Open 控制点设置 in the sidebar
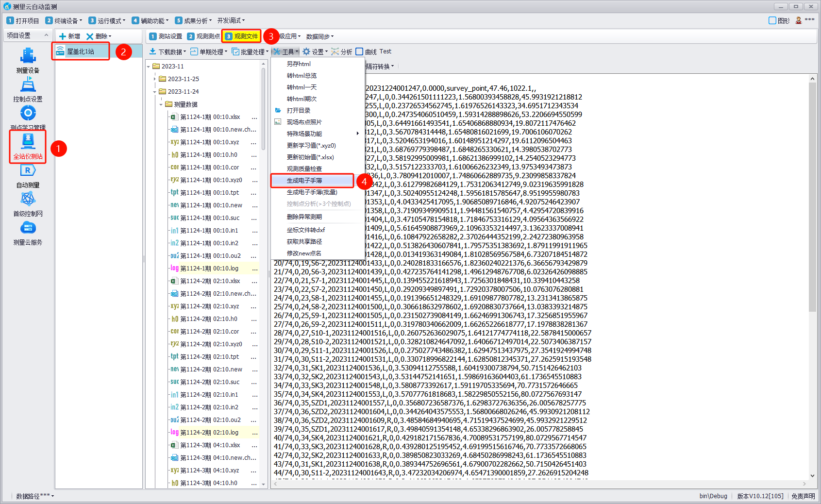Image resolution: width=821 pixels, height=504 pixels. click(28, 85)
